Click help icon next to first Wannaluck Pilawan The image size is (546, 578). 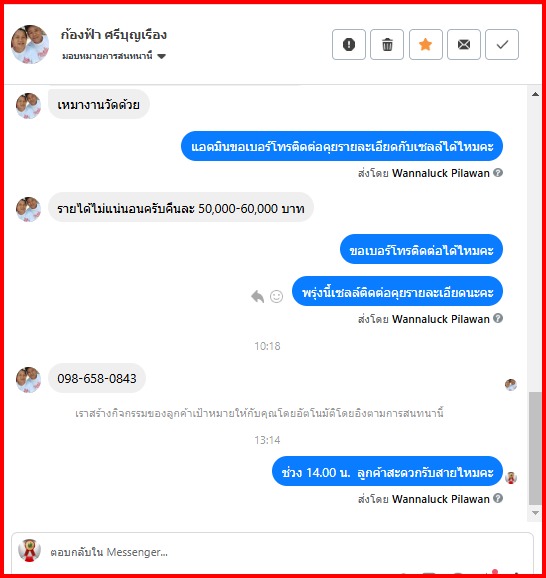click(x=498, y=173)
